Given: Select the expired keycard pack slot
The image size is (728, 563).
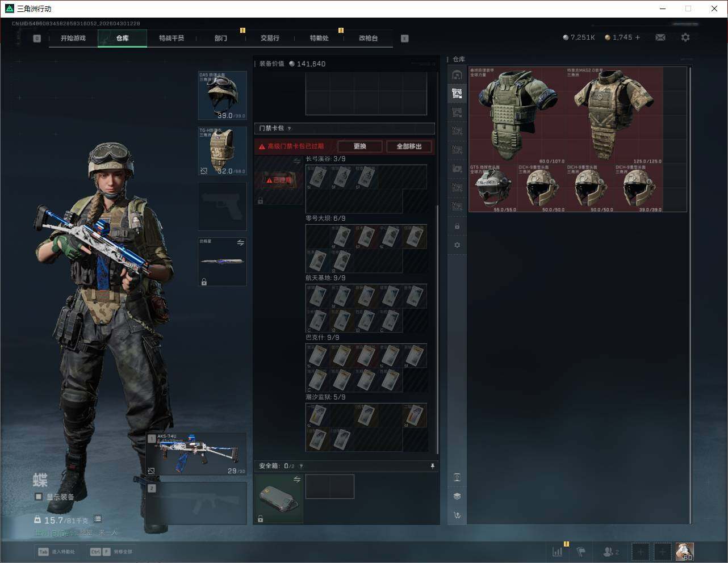Looking at the screenshot, I should tap(279, 180).
